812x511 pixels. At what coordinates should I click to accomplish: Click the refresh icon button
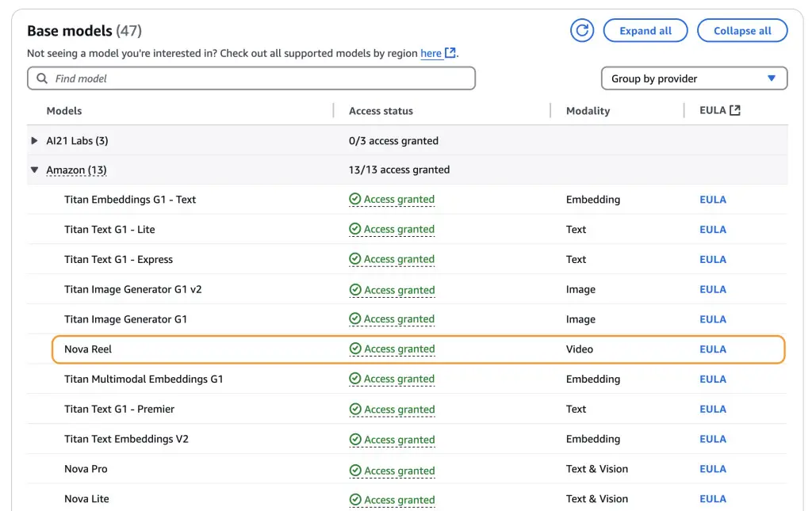(582, 31)
